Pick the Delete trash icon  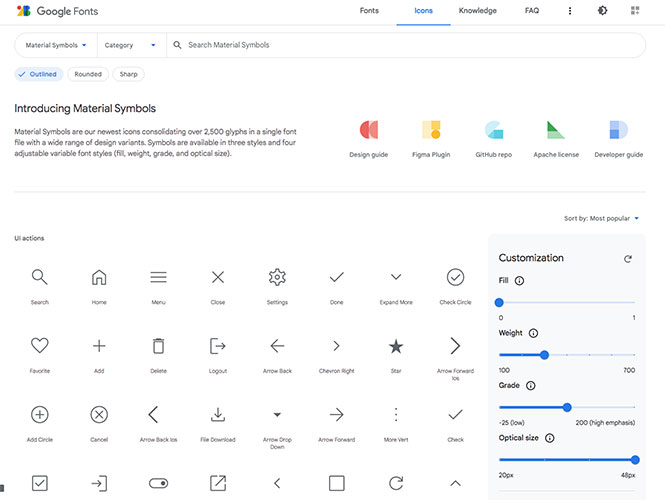click(x=158, y=346)
